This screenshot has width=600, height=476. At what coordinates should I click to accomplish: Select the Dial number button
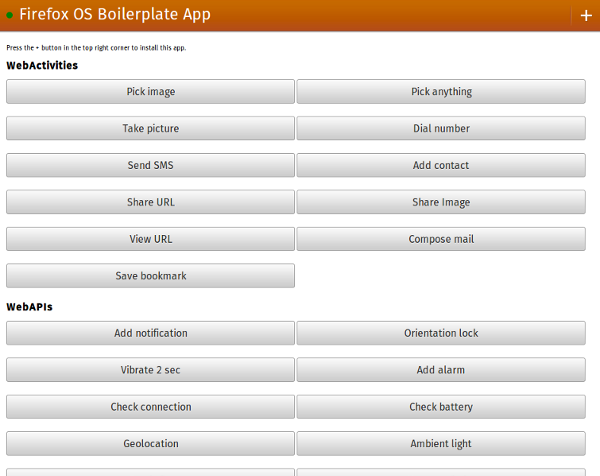point(441,129)
